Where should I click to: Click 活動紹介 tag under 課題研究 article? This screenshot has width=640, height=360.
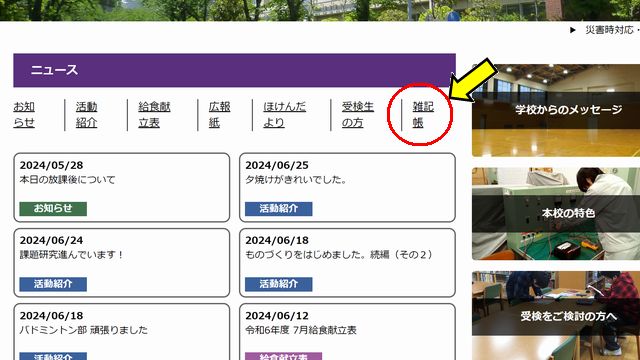pos(53,284)
